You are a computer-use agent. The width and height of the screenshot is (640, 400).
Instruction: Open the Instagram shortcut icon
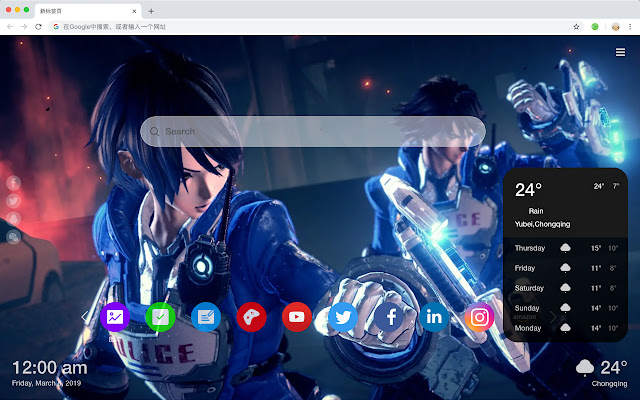pyautogui.click(x=480, y=317)
